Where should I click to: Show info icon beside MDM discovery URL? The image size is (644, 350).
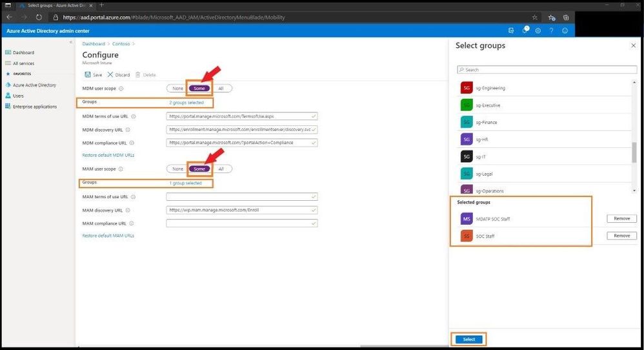[x=128, y=130]
